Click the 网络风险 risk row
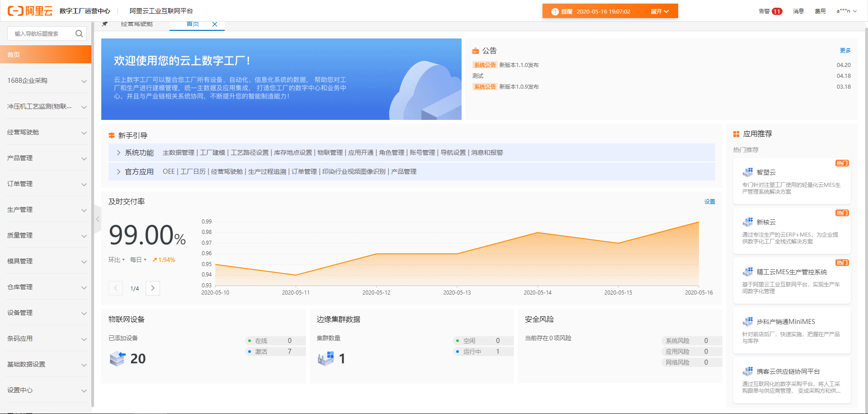The width and height of the screenshot is (868, 414). click(x=692, y=362)
